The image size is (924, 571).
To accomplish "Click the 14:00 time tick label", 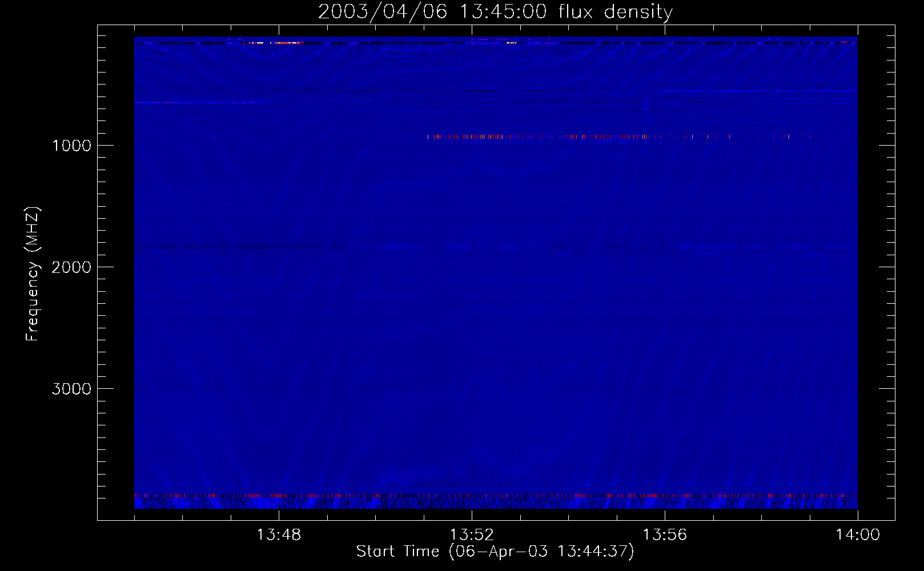I will (x=858, y=535).
